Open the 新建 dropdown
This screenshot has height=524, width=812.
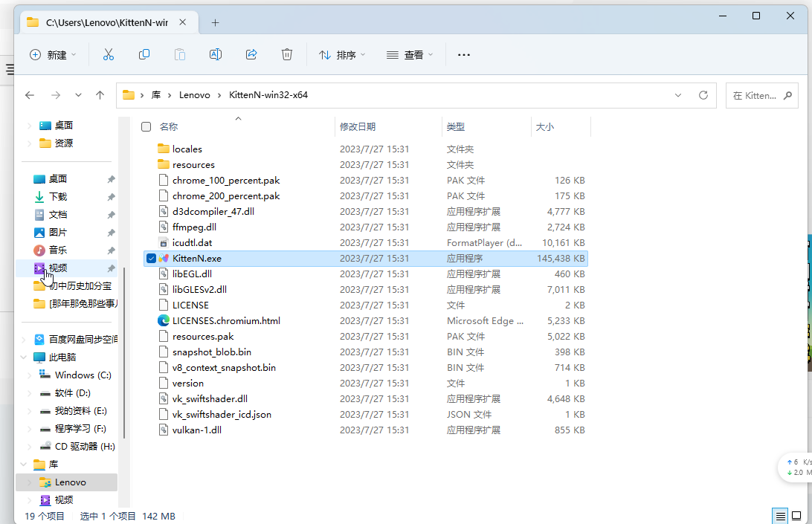pyautogui.click(x=53, y=55)
